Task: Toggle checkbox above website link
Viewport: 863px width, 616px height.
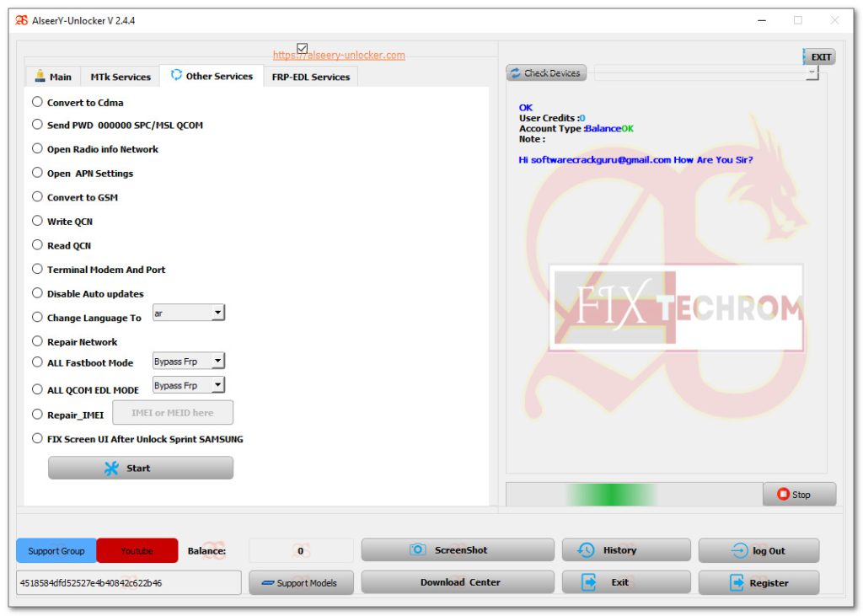Action: (x=303, y=48)
